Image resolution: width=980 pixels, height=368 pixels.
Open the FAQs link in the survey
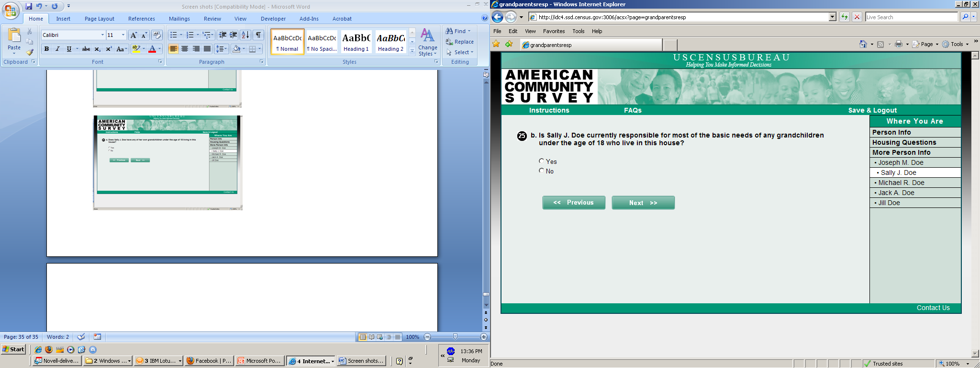point(633,110)
